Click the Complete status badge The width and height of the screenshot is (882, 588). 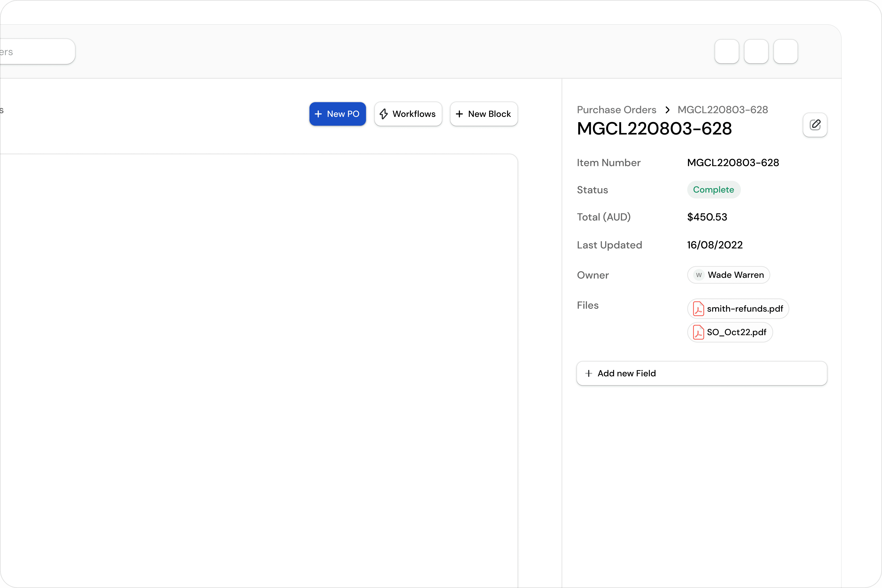713,190
